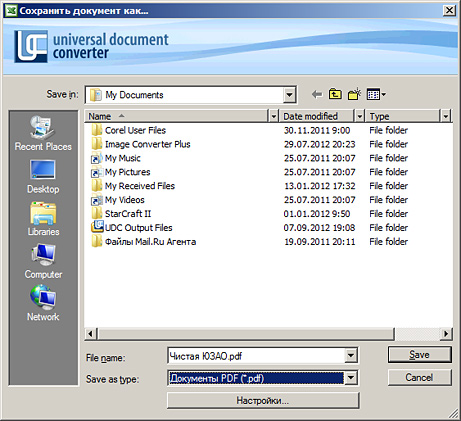Screen dimensions: 461x421
Task: Click the horizontal scrollbar thumb
Action: [x=245, y=333]
